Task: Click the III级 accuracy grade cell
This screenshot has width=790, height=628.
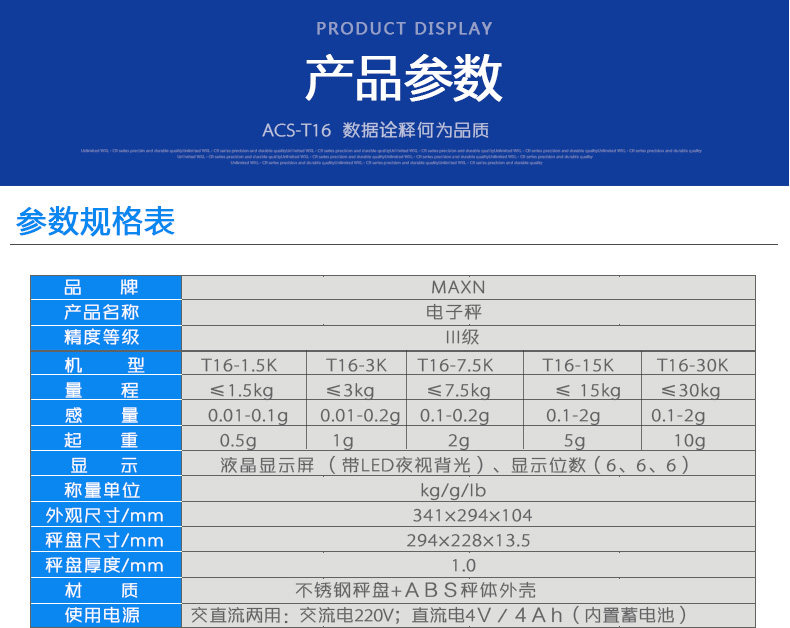Action: tap(468, 338)
